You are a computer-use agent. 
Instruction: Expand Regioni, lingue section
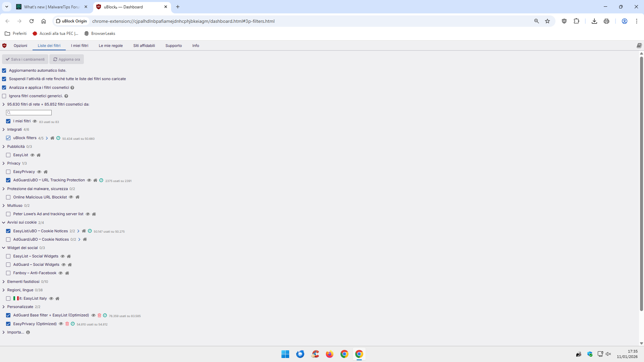pos(4,290)
